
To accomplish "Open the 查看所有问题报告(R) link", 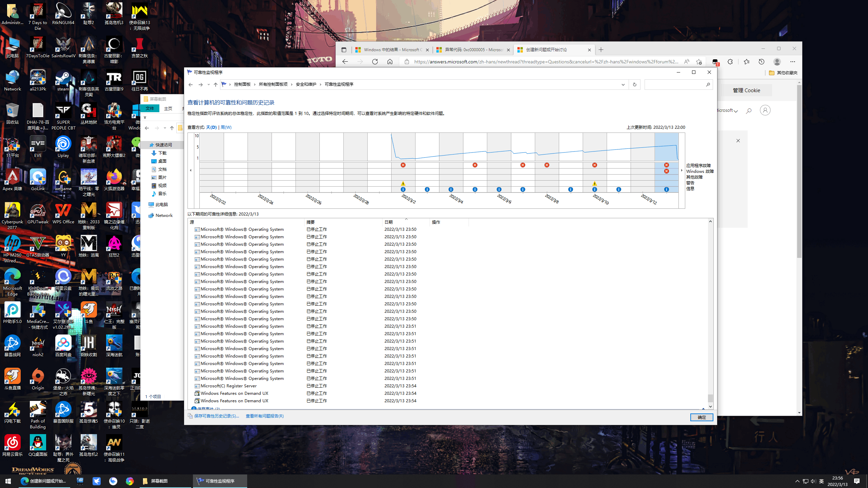I will click(x=264, y=416).
